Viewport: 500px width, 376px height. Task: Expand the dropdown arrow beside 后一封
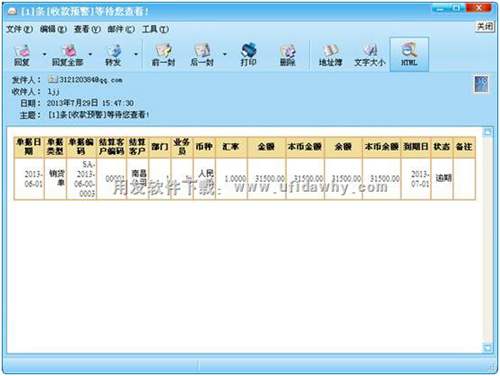tap(225, 54)
